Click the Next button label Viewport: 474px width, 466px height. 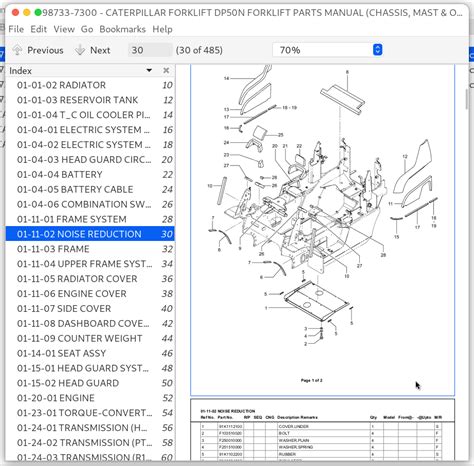pyautogui.click(x=100, y=50)
